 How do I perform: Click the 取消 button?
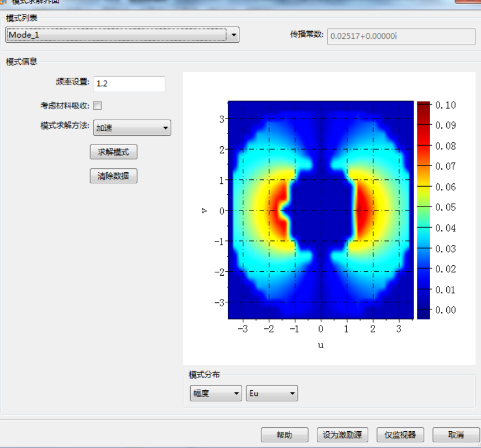456,435
